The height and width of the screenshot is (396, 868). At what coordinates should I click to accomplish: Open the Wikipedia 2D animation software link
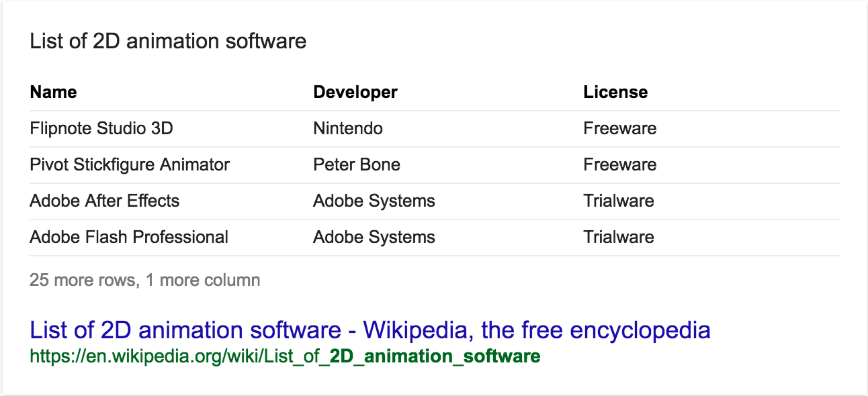tap(370, 330)
